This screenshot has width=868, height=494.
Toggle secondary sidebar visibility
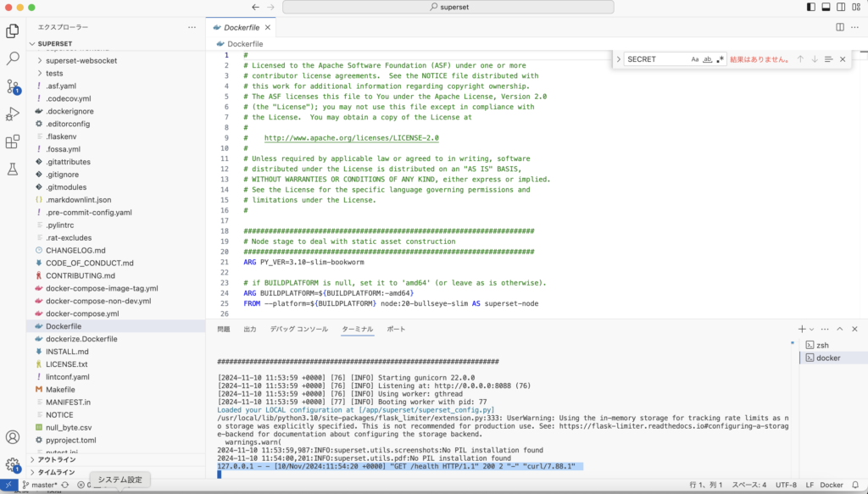841,7
